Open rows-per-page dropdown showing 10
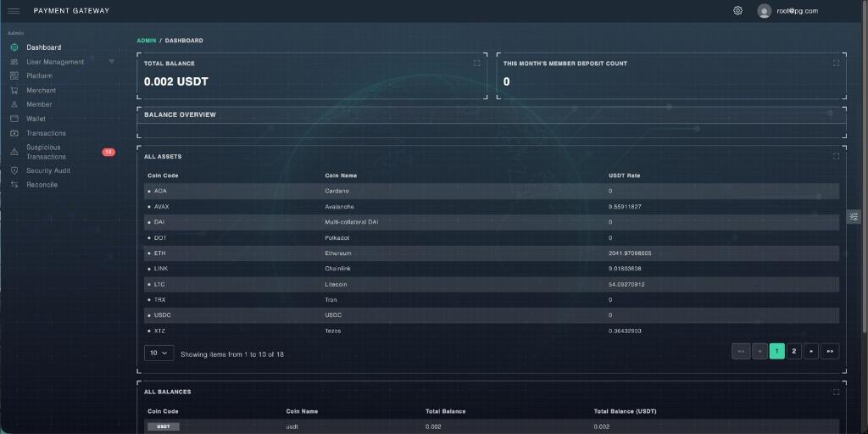 pyautogui.click(x=159, y=353)
